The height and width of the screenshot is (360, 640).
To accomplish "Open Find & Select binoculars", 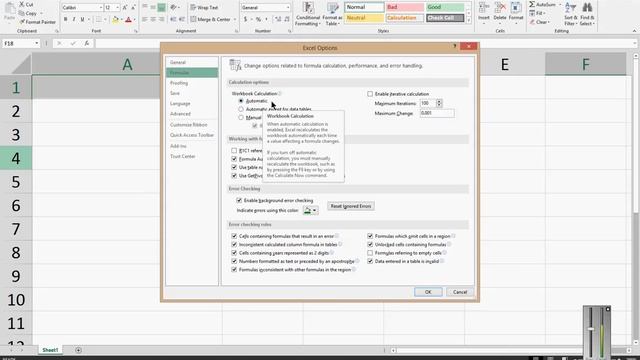I will coord(587,14).
